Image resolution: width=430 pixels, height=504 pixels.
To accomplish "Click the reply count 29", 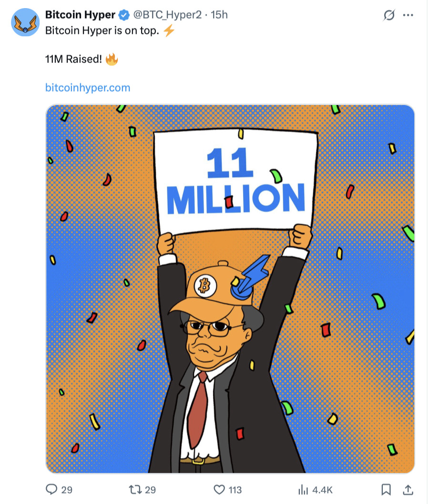I will (x=66, y=490).
